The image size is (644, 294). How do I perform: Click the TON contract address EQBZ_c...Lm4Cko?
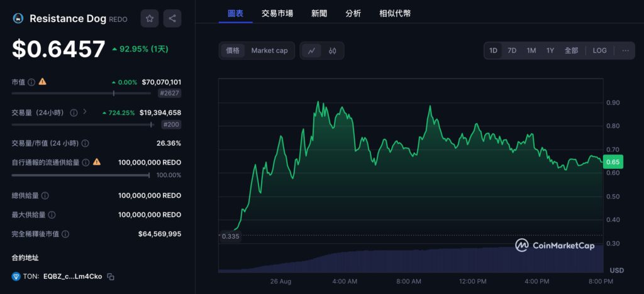tap(72, 277)
